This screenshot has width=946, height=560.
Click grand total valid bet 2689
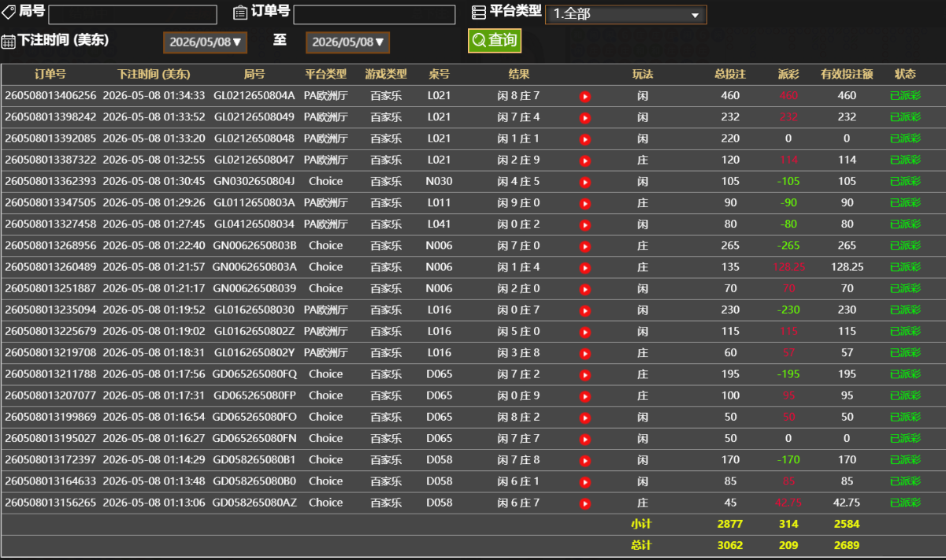[x=847, y=545]
